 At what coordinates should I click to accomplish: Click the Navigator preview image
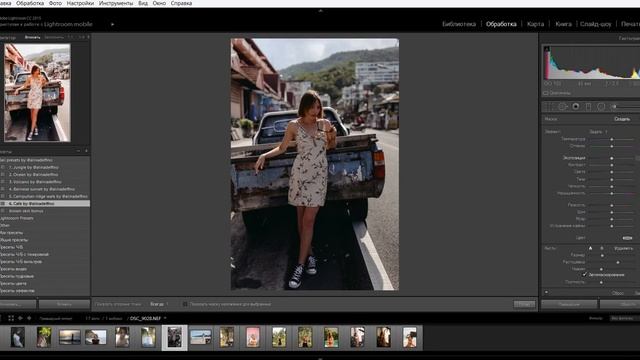tap(37, 93)
